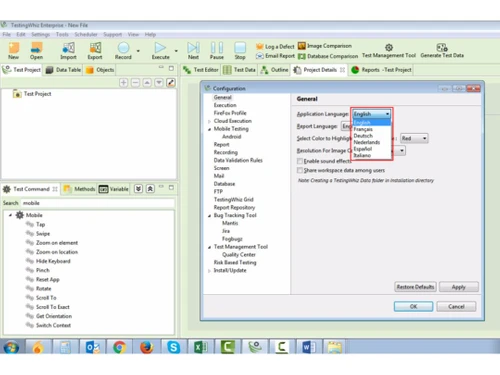Switch to the Objects tab

coord(100,70)
